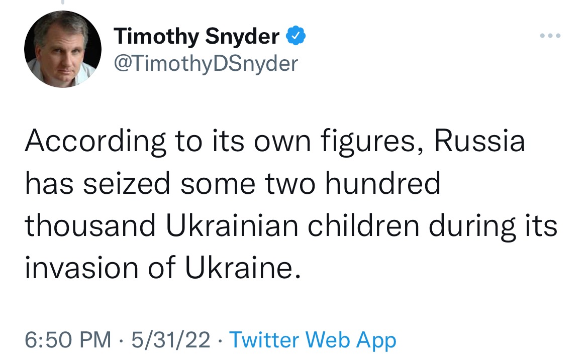Image resolution: width=588 pixels, height=364 pixels.
Task: Click the word 'Ukrainian' in the tweet
Action: click(x=232, y=225)
